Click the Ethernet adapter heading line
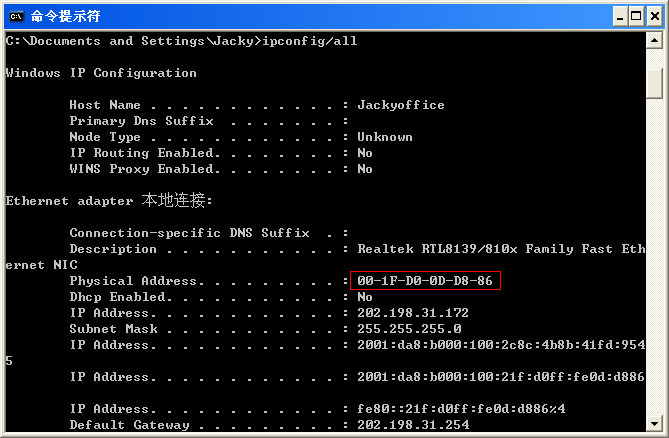The image size is (669, 438). coord(110,201)
